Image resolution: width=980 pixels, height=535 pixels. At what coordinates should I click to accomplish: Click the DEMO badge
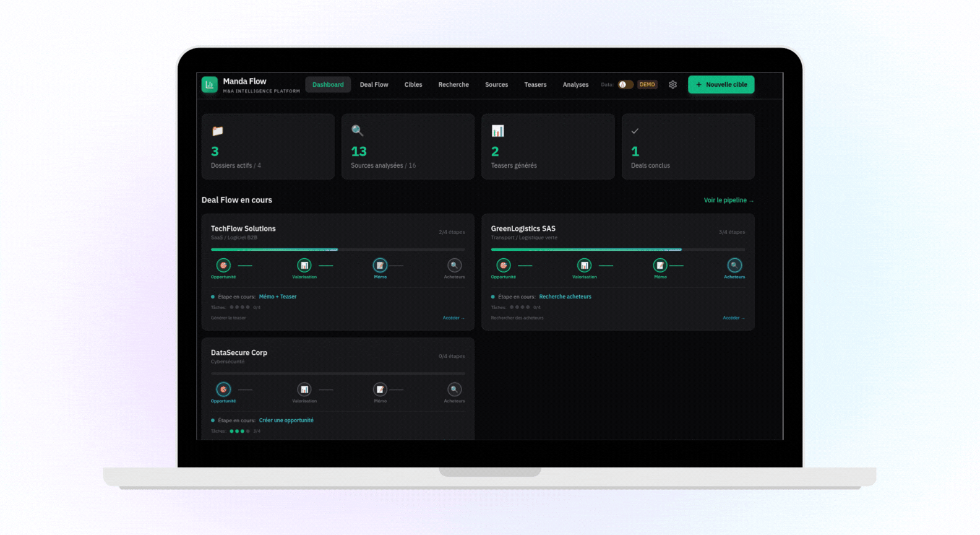tap(647, 85)
